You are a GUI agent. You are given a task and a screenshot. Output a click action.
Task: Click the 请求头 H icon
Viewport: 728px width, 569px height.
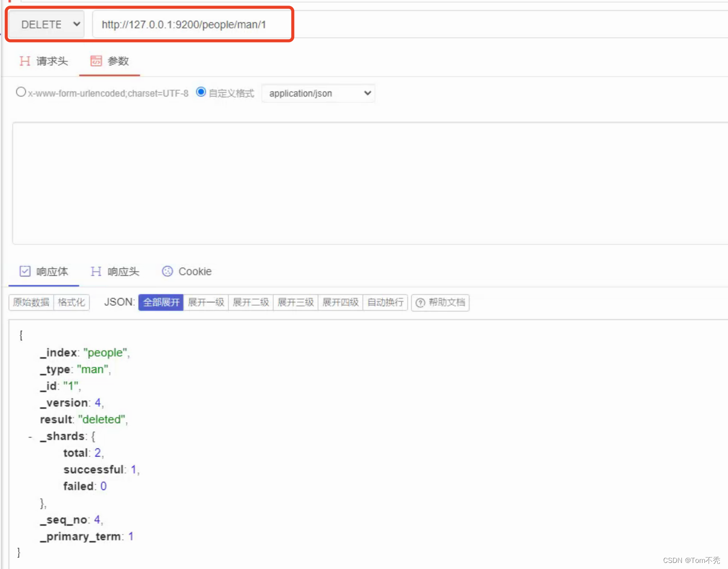pos(25,61)
